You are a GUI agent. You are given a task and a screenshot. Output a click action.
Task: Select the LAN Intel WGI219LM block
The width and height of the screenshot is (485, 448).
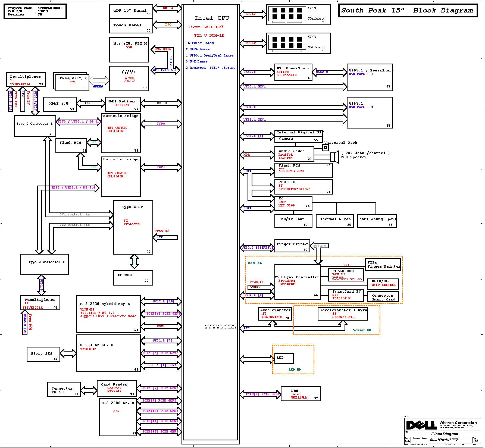300,394
